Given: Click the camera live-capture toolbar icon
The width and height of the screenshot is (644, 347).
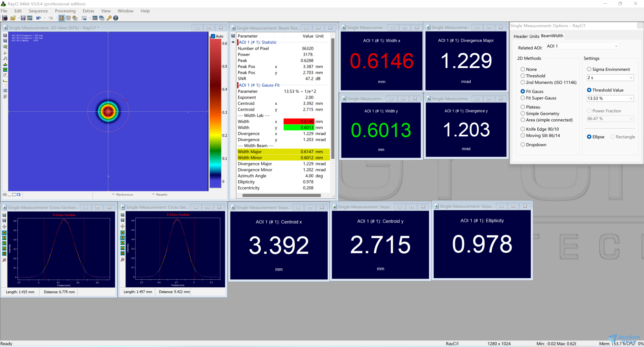Looking at the screenshot, I should tap(5, 18).
